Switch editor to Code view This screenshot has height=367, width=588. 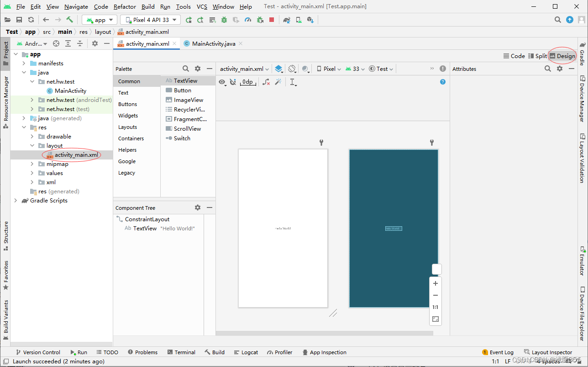514,56
